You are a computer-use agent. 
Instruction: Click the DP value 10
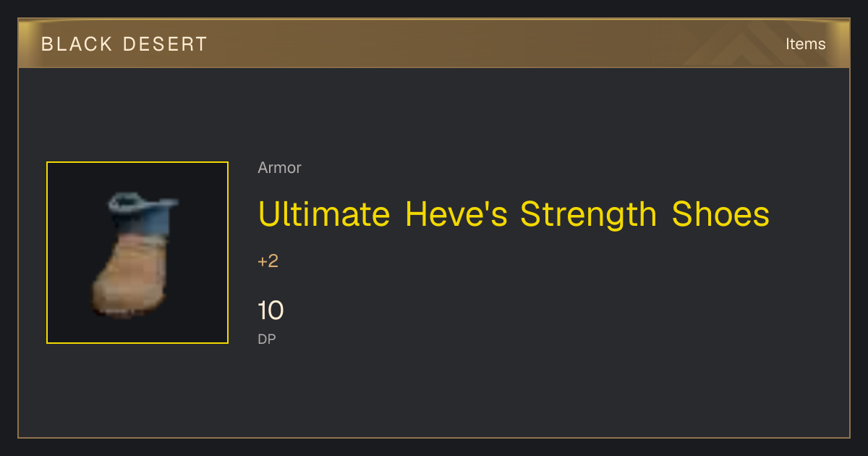point(271,311)
